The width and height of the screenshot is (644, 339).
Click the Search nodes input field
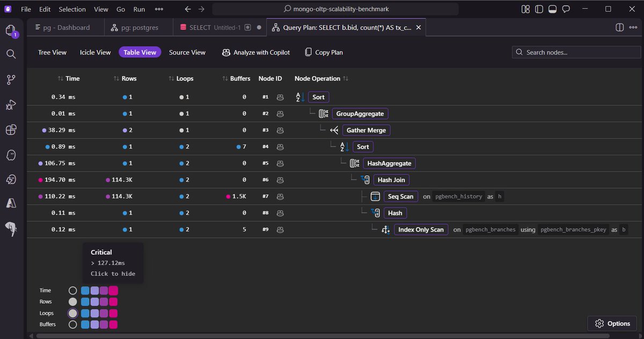576,52
